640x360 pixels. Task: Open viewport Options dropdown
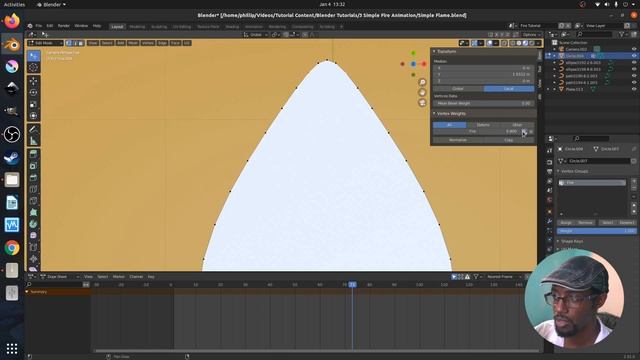[531, 35]
